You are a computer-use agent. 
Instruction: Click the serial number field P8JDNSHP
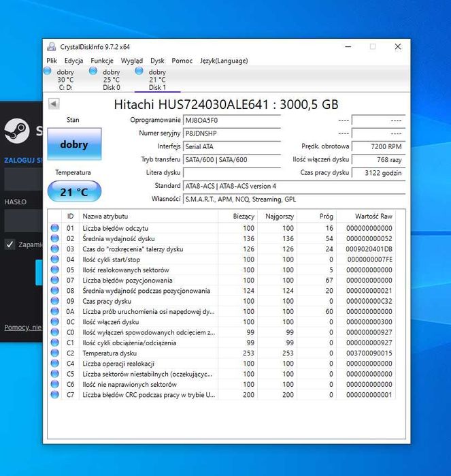(x=232, y=133)
